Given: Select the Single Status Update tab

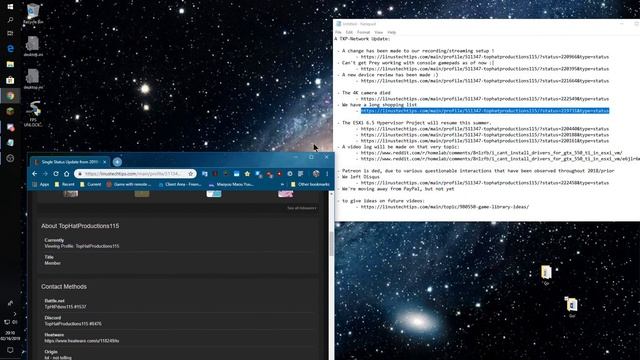Looking at the screenshot, I should point(69,162).
